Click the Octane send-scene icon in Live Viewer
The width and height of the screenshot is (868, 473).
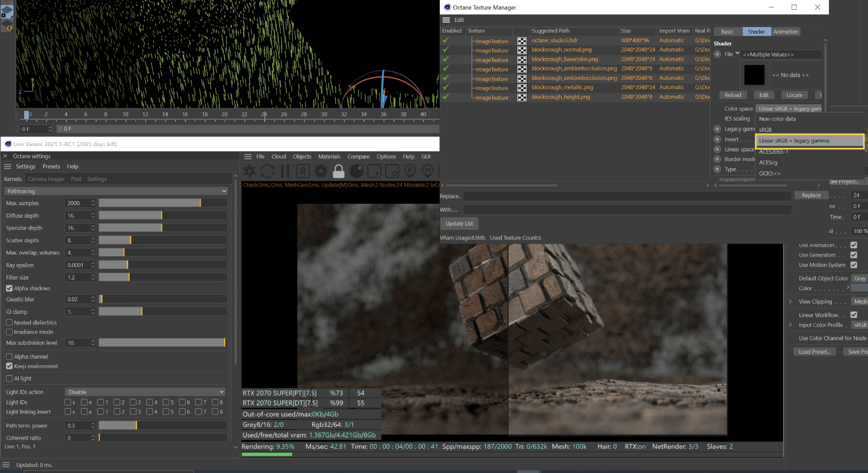249,171
